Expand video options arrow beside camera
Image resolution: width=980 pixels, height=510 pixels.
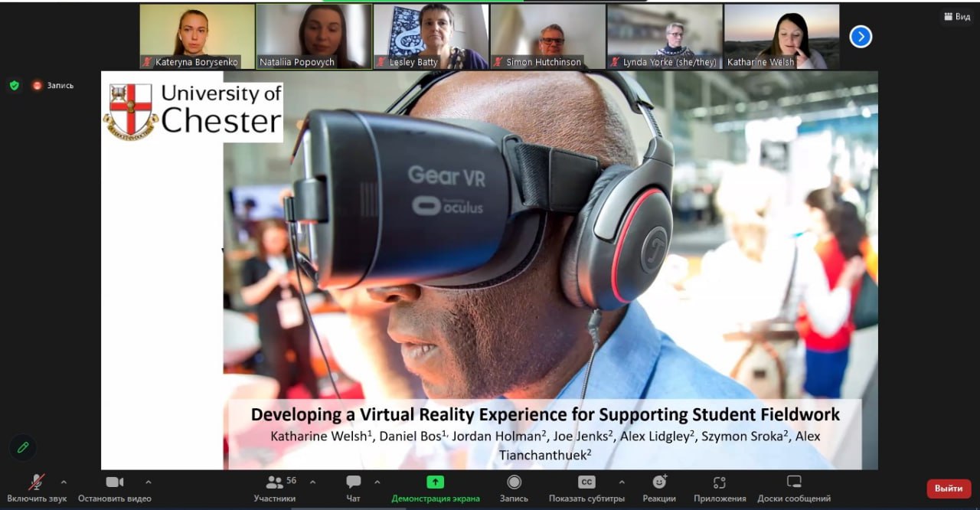click(x=148, y=482)
